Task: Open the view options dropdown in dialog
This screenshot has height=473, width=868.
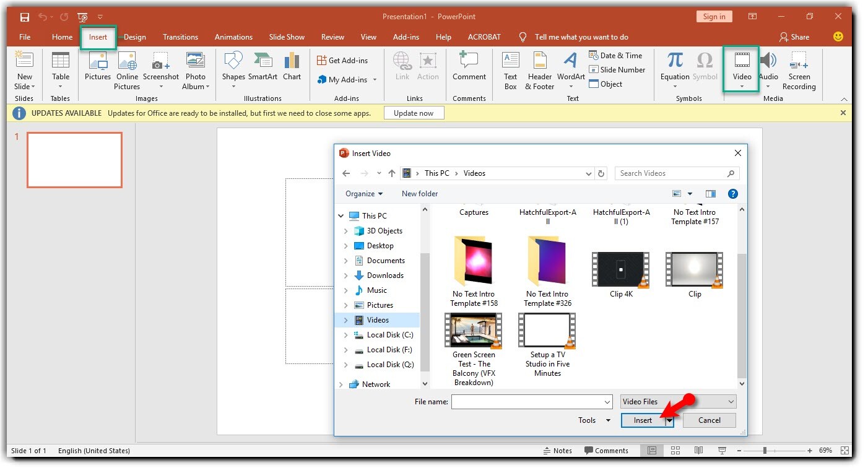Action: click(690, 194)
